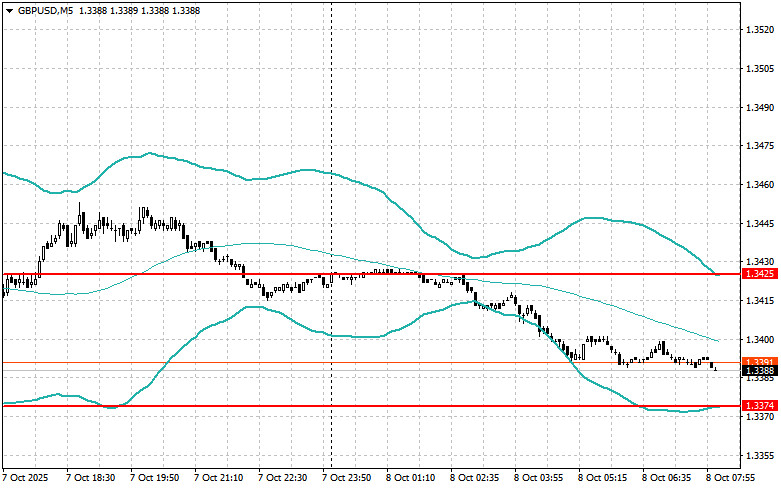Click the 8 Oct 01:10 time label
This screenshot has width=781, height=489.
[x=410, y=478]
